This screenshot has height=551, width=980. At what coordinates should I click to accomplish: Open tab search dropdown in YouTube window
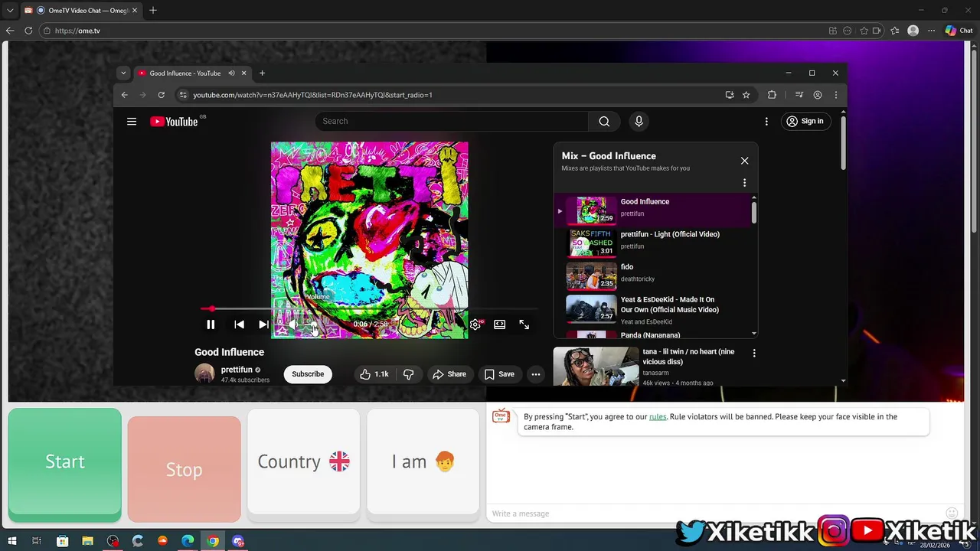tap(123, 73)
